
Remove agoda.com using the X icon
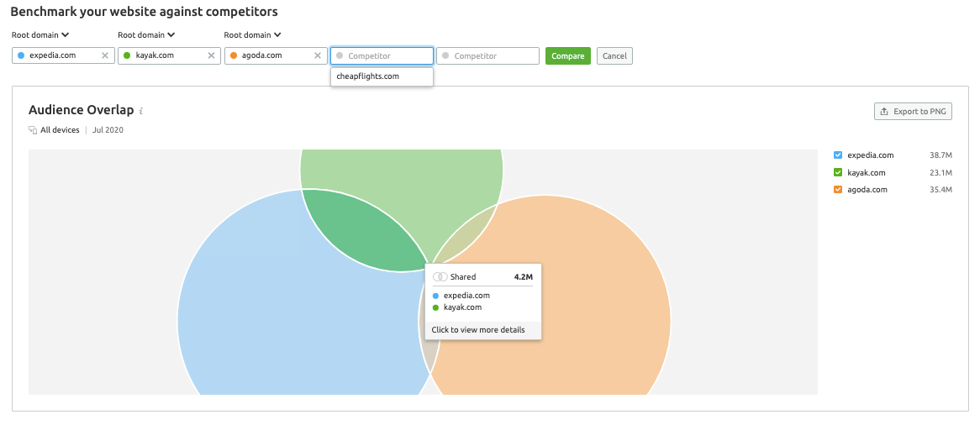(317, 56)
